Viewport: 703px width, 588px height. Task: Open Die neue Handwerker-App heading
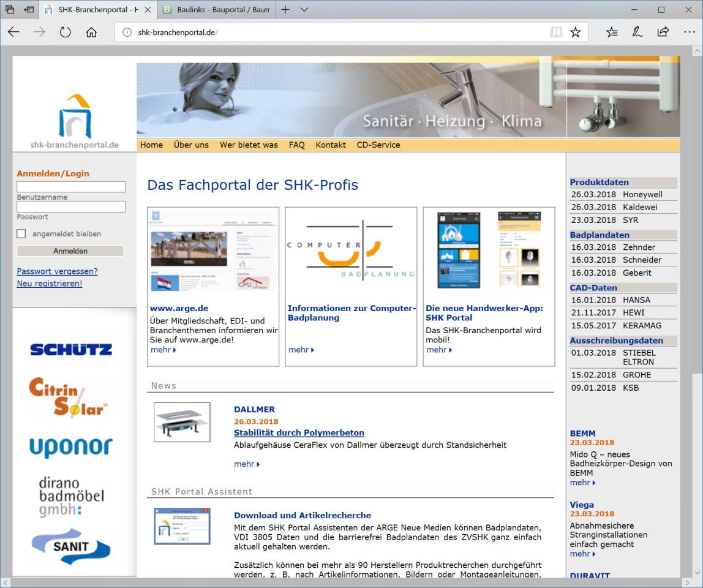pos(484,313)
